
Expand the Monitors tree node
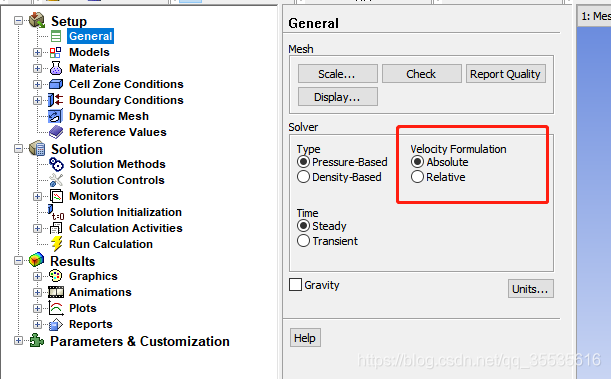37,196
